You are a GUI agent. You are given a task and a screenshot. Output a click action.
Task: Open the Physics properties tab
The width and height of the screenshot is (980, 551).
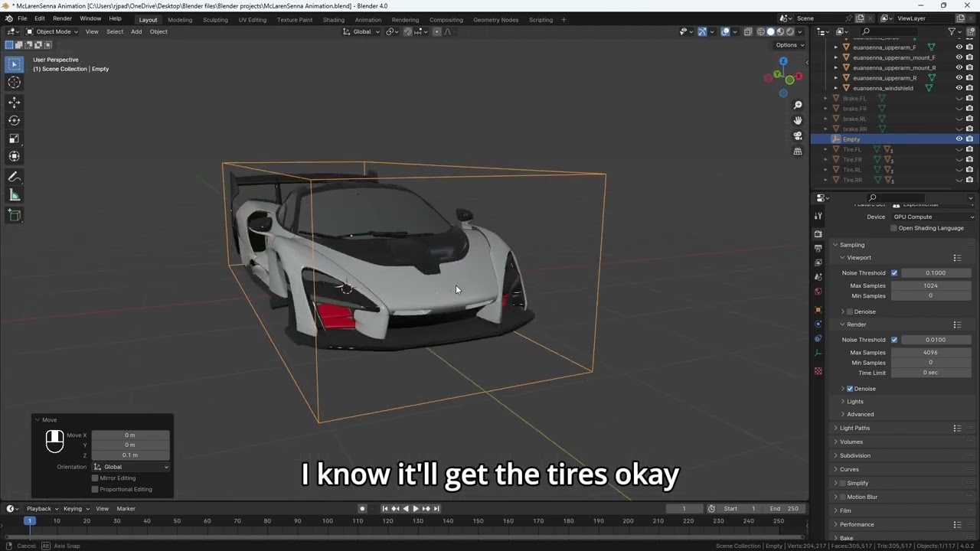(x=818, y=324)
